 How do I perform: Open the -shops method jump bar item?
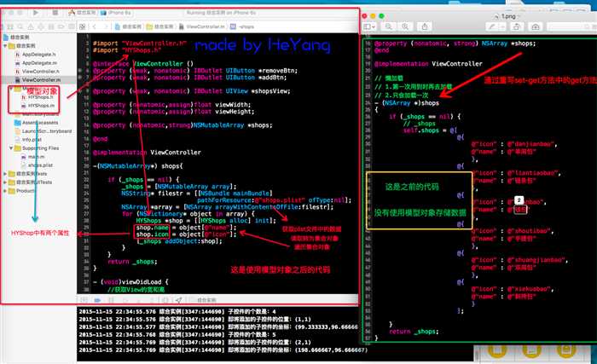tap(242, 26)
